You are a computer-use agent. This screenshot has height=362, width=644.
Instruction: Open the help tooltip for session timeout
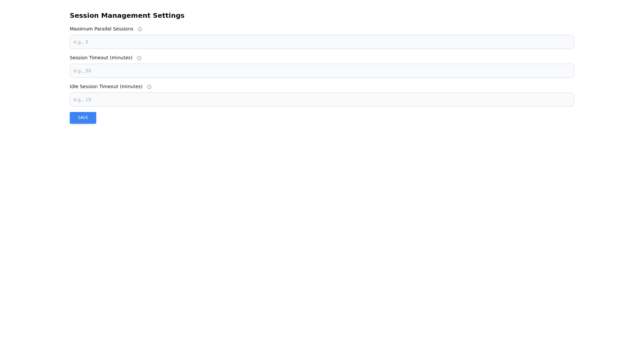pos(139,58)
